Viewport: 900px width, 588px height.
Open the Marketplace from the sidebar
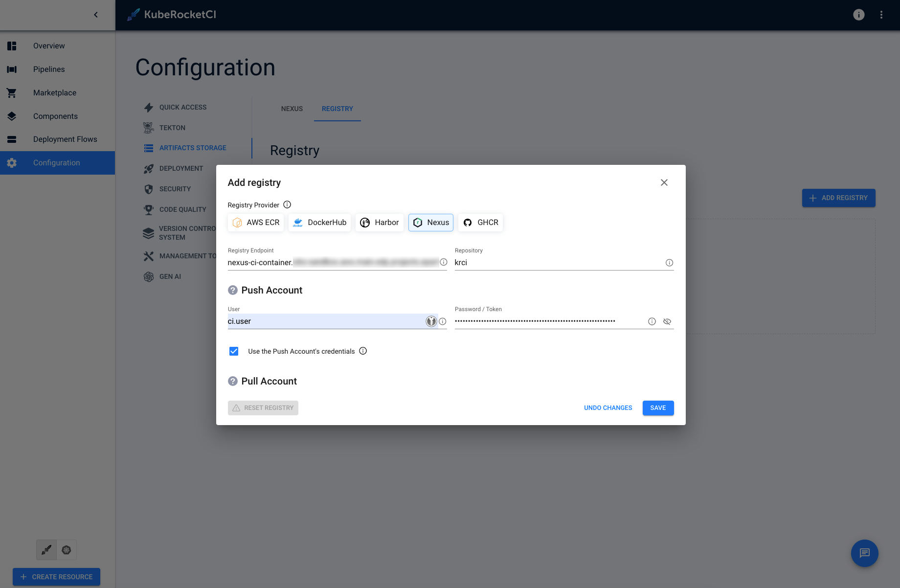(x=54, y=92)
